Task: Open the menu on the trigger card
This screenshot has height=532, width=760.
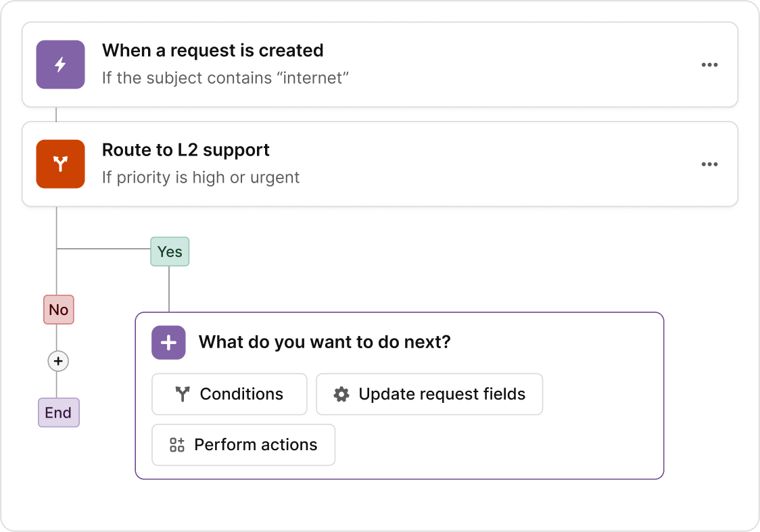Action: 709,64
